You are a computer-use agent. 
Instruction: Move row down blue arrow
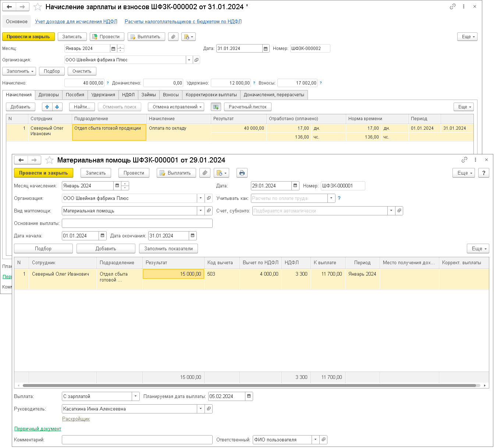click(57, 107)
